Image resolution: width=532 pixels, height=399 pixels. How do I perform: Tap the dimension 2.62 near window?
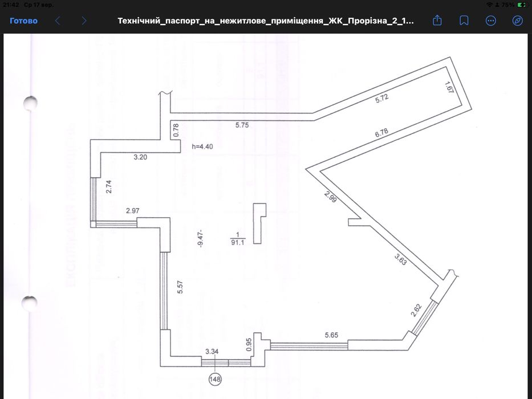coord(416,310)
